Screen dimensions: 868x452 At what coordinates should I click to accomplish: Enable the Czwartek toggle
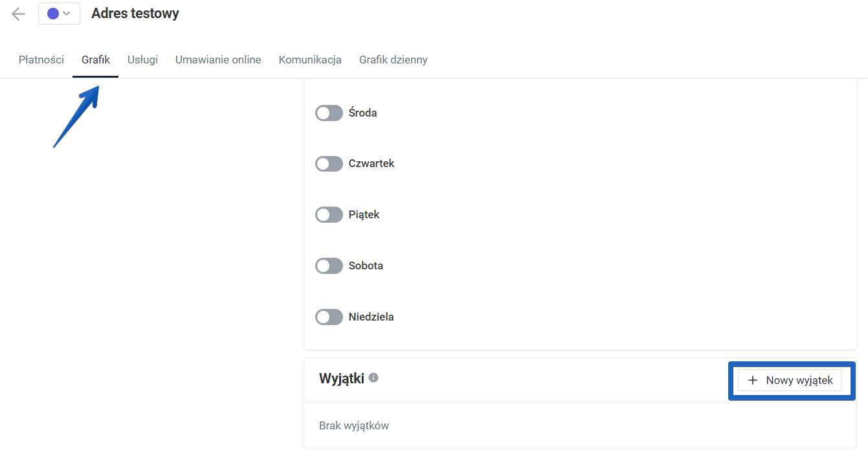coord(329,163)
